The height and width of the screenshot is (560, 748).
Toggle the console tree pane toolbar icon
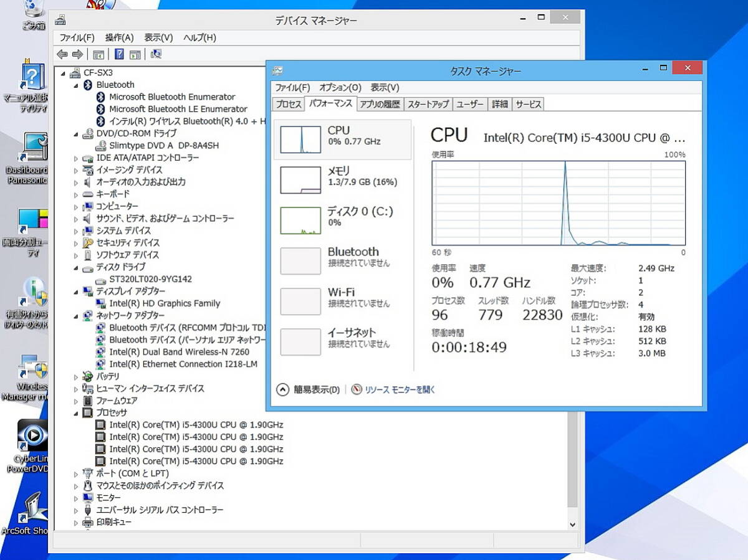click(x=98, y=54)
